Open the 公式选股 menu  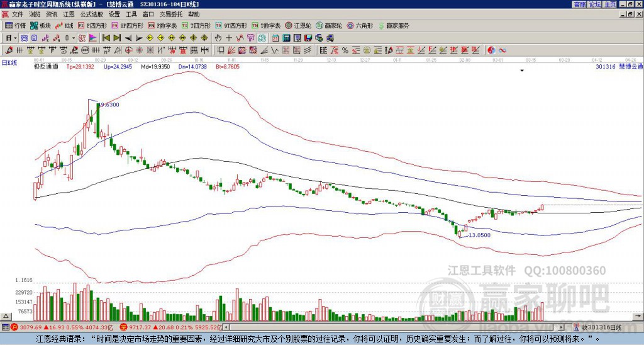pyautogui.click(x=92, y=14)
